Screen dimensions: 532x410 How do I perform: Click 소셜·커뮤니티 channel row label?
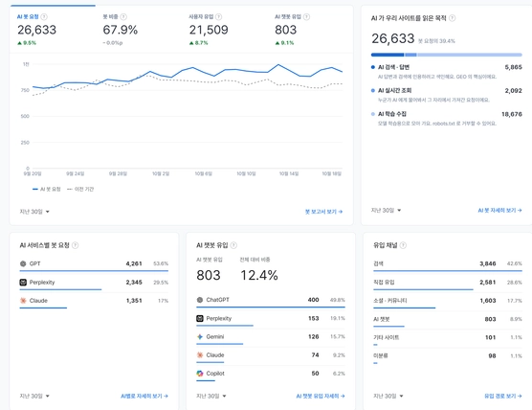(390, 300)
